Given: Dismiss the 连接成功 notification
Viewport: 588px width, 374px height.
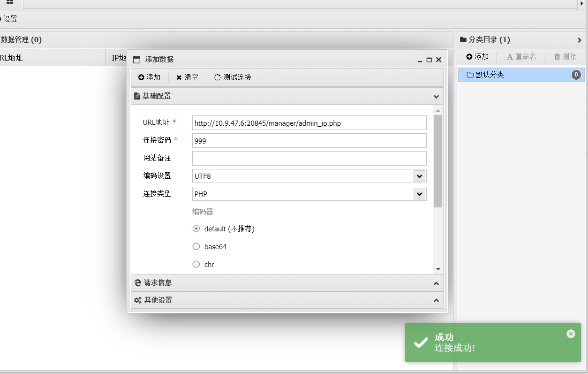Looking at the screenshot, I should coord(571,334).
